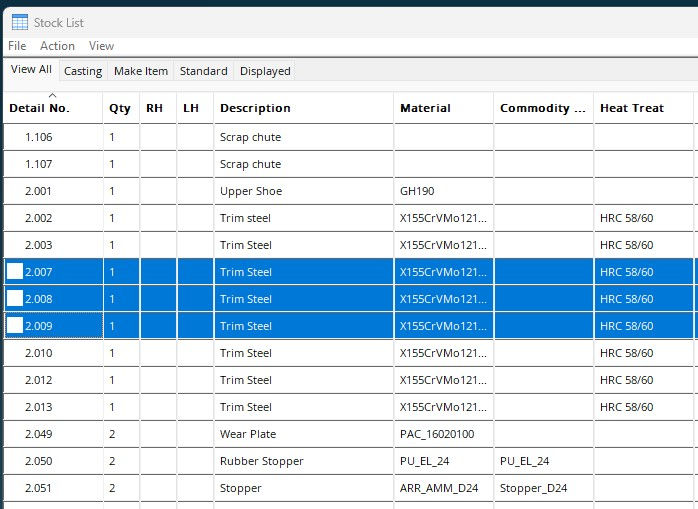Switch to the Displayed tab
The height and width of the screenshot is (509, 698).
click(x=265, y=71)
